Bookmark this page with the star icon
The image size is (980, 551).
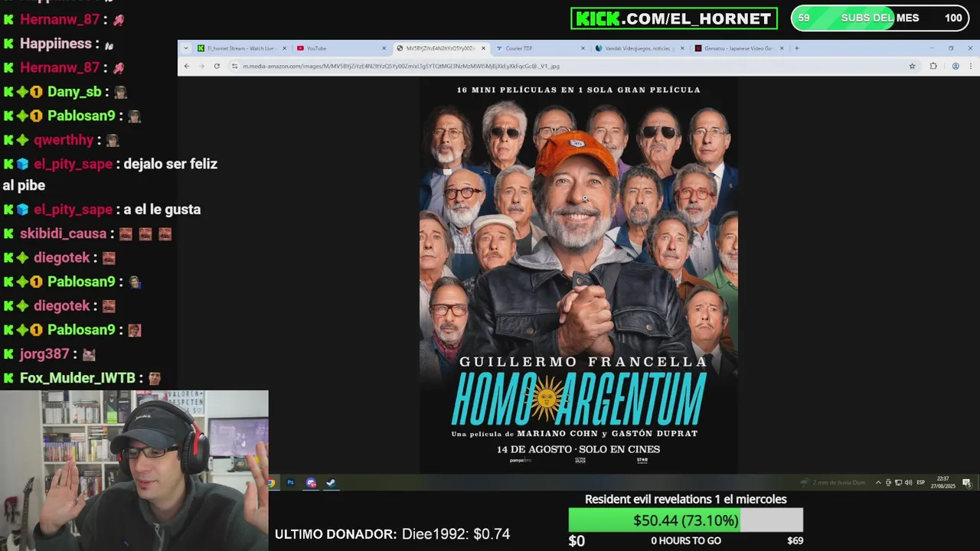coord(912,66)
